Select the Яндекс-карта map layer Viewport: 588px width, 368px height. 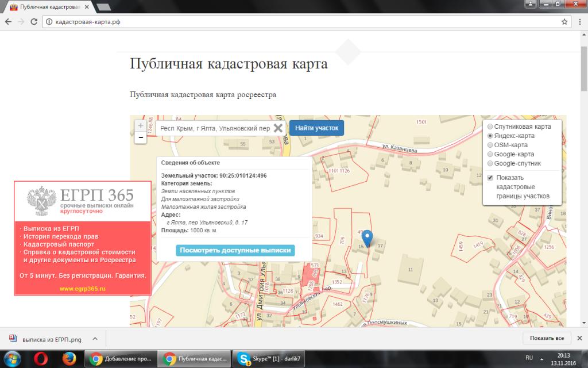(490, 136)
